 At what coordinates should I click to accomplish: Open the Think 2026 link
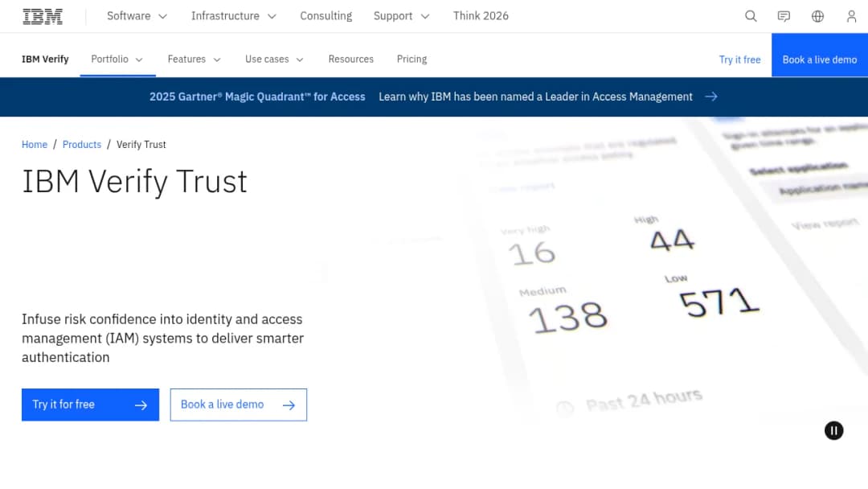point(481,16)
